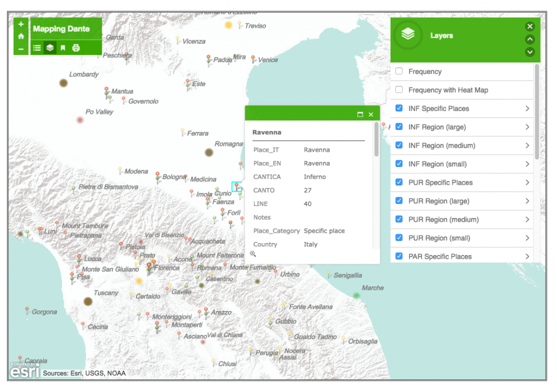Click the Treviso map pin
557x392 pixels.
pos(240,25)
